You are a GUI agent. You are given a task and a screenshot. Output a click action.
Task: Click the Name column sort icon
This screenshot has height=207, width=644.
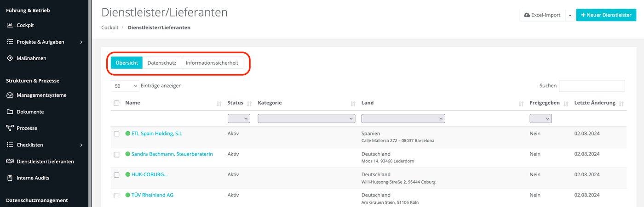pyautogui.click(x=219, y=104)
